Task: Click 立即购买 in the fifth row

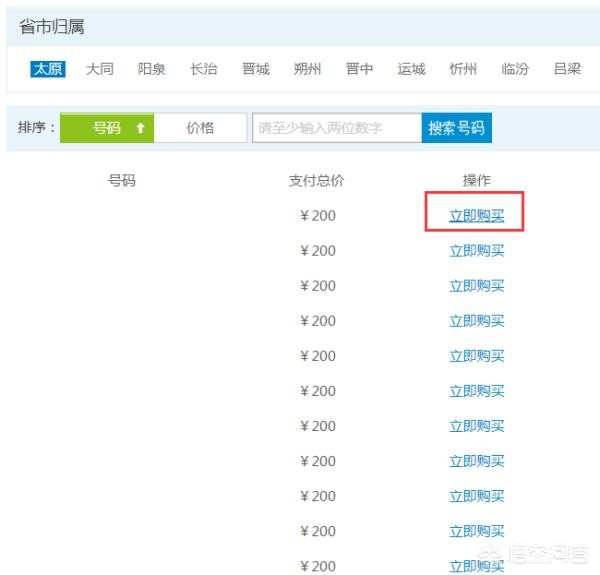Action: [x=476, y=356]
